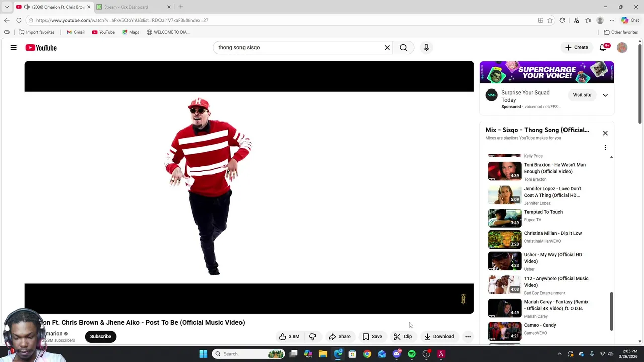Go back in the browser

click(x=7, y=20)
